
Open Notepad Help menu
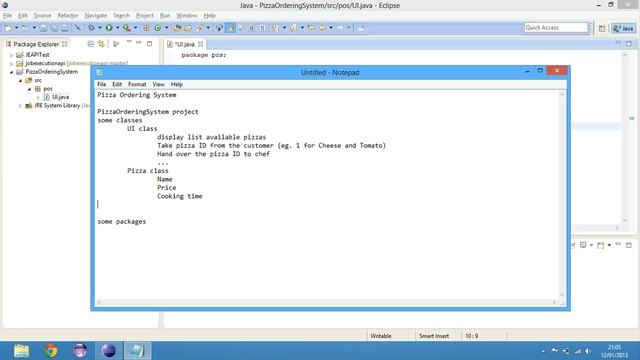[176, 84]
